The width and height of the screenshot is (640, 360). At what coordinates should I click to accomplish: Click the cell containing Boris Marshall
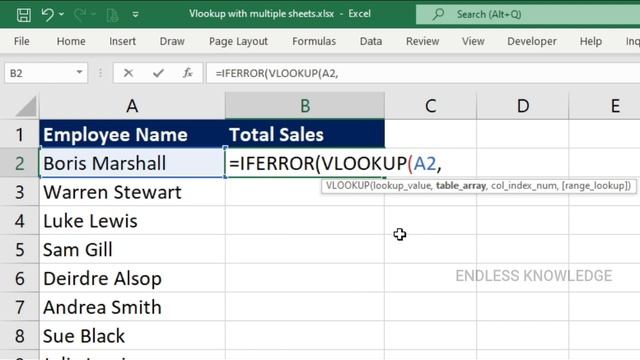point(132,163)
